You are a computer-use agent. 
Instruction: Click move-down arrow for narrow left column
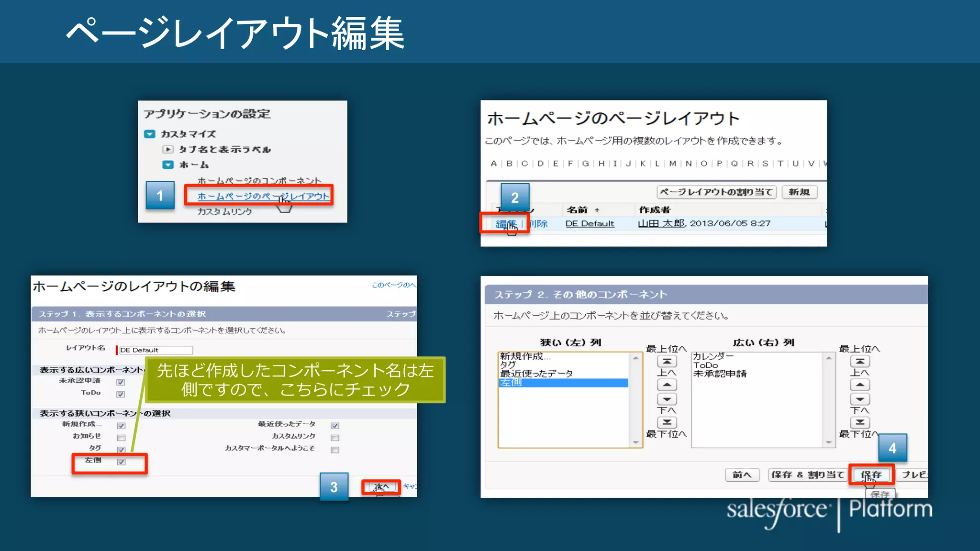click(667, 399)
